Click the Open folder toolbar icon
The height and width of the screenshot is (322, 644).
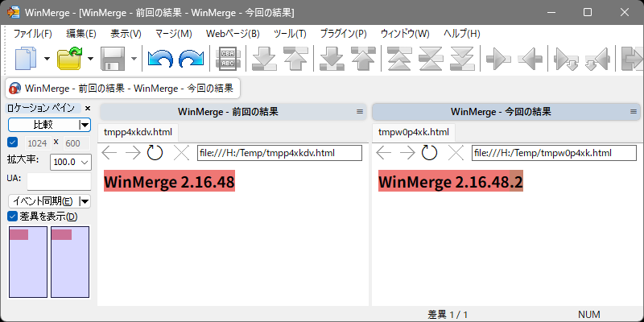coord(70,58)
